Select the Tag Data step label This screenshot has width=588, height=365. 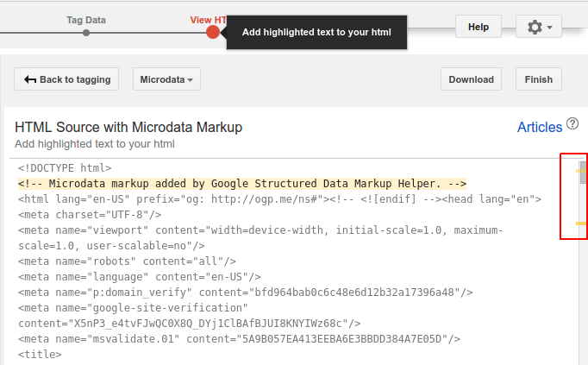[x=85, y=18]
